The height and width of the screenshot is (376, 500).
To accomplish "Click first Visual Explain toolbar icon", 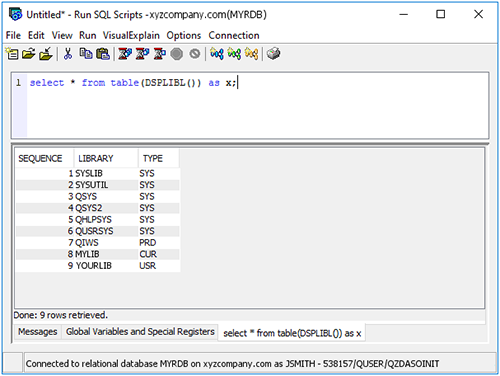I will point(217,54).
